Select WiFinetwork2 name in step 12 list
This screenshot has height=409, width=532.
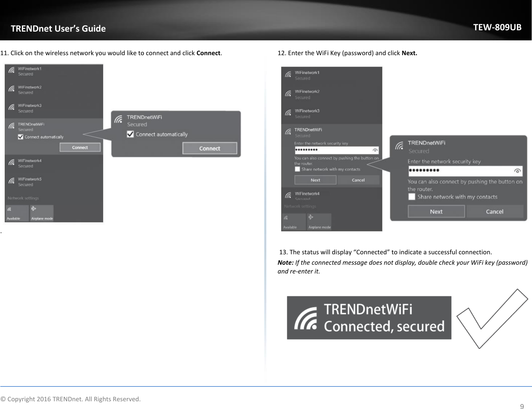point(307,91)
